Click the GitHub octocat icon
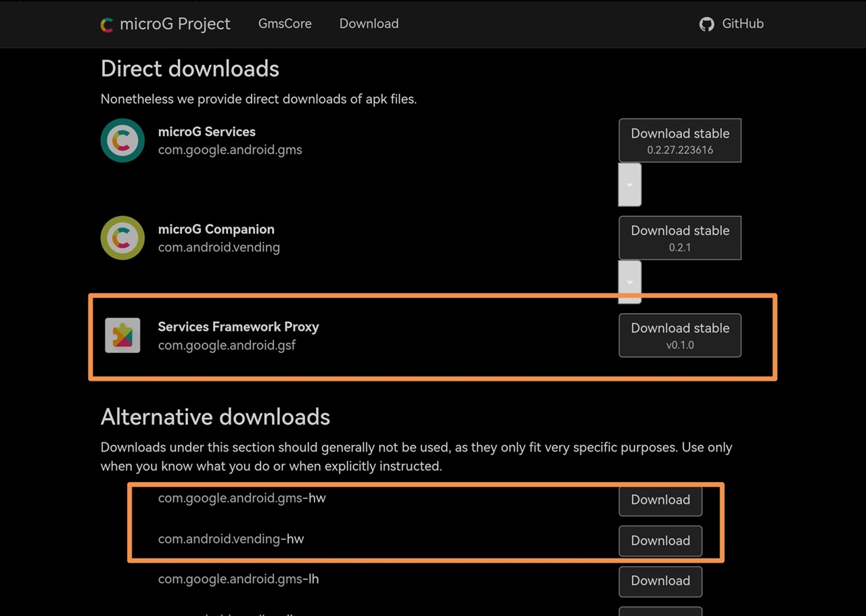This screenshot has width=866, height=616. (707, 24)
